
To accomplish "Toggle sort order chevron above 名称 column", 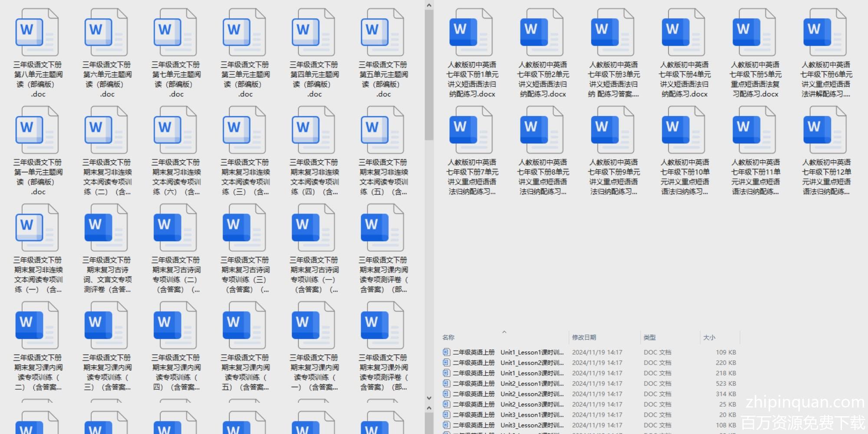I will click(504, 332).
